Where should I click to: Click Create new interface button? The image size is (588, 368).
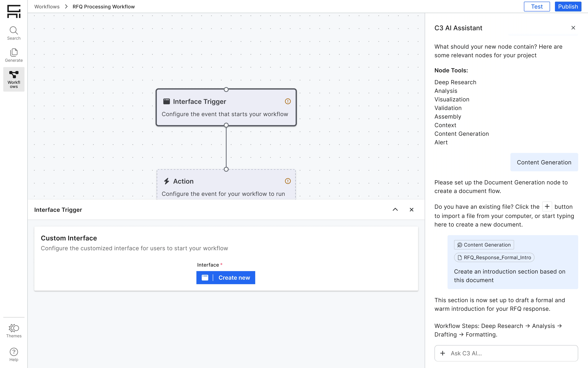226,278
